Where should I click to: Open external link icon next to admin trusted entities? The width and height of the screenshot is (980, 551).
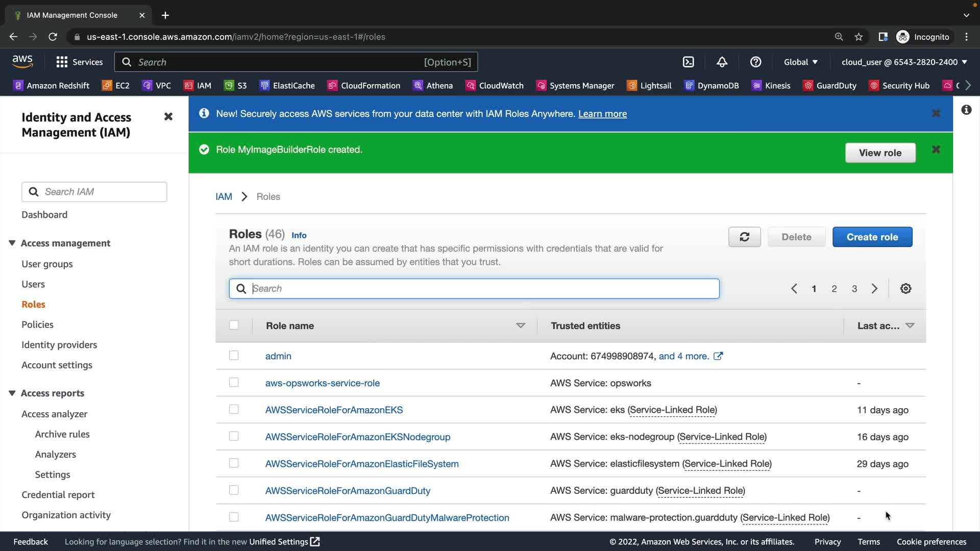point(718,356)
